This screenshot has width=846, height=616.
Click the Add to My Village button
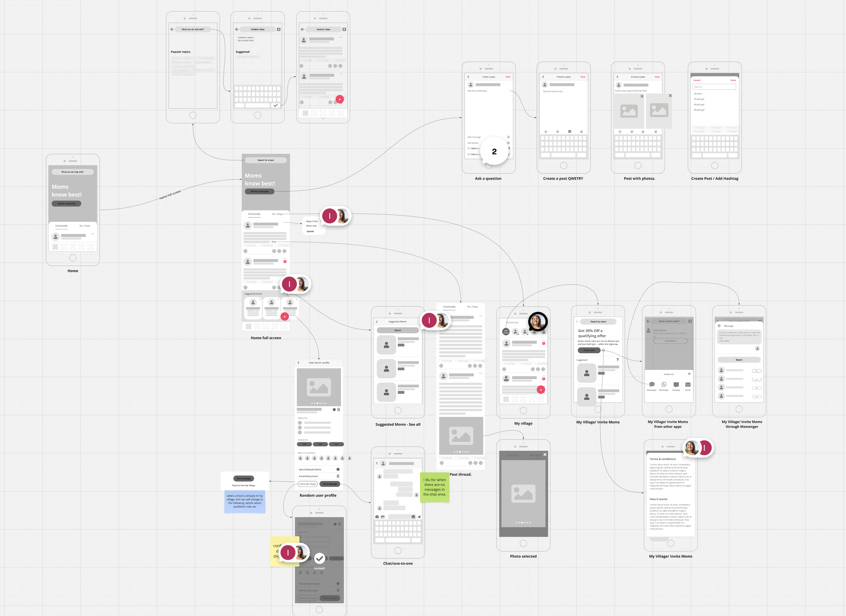tap(308, 484)
